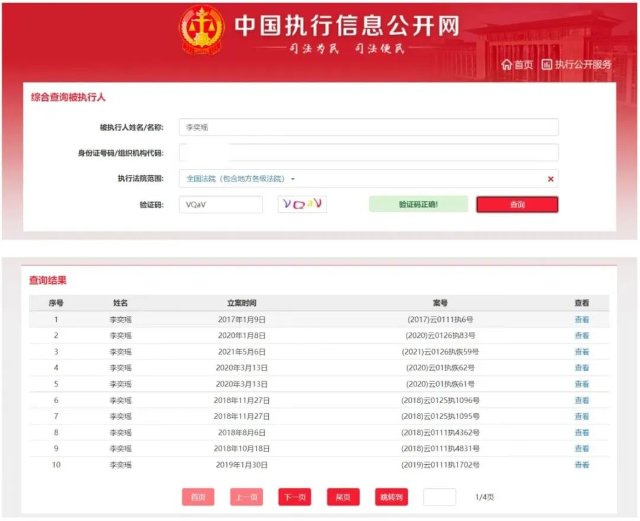Click the dropdown arrow after 全国法院
Viewport: 640px width, 521px height.
(293, 179)
